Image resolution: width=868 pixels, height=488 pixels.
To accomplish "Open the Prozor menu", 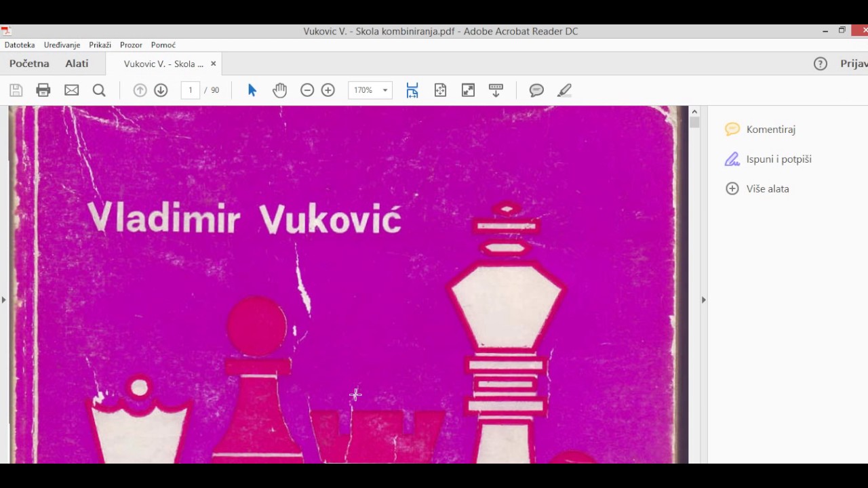I will click(131, 45).
